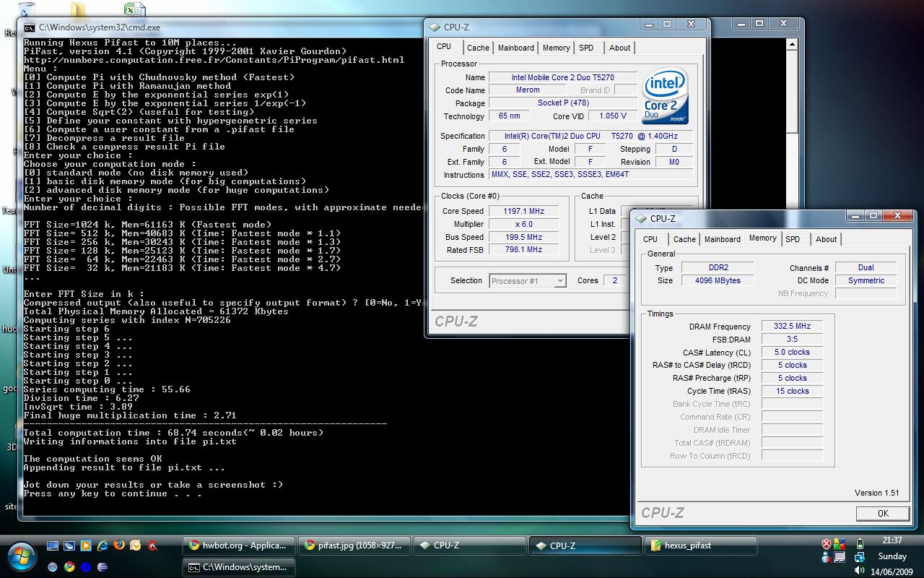This screenshot has height=578, width=924.
Task: Click OK button in CPU-Z Memory window
Action: (x=883, y=513)
